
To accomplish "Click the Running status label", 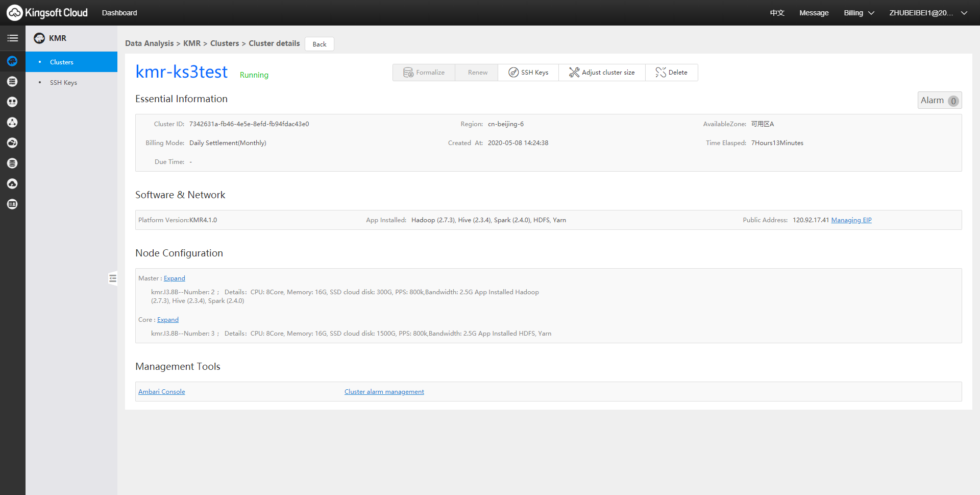I will 254,75.
